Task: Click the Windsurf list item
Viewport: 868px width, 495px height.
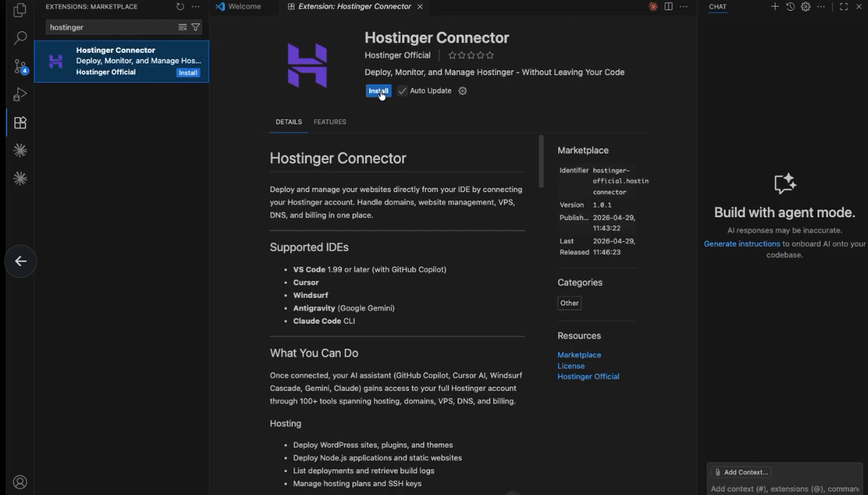Action: coord(311,295)
